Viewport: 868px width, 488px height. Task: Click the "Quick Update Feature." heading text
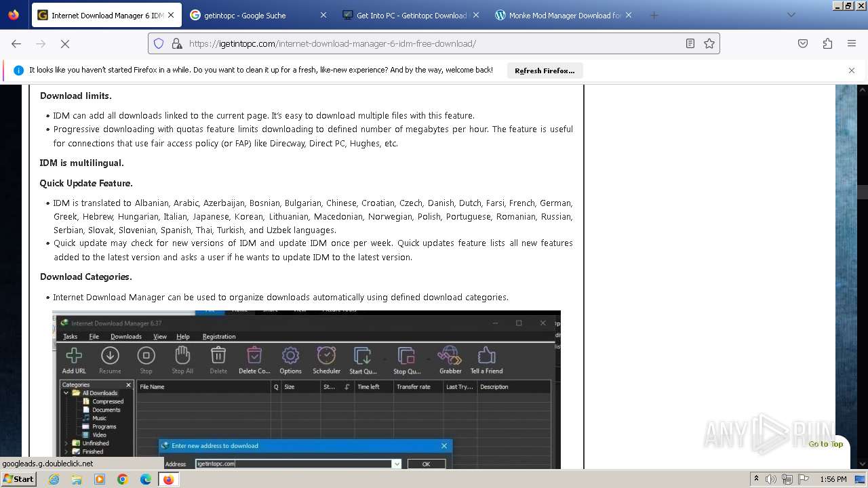coord(86,183)
